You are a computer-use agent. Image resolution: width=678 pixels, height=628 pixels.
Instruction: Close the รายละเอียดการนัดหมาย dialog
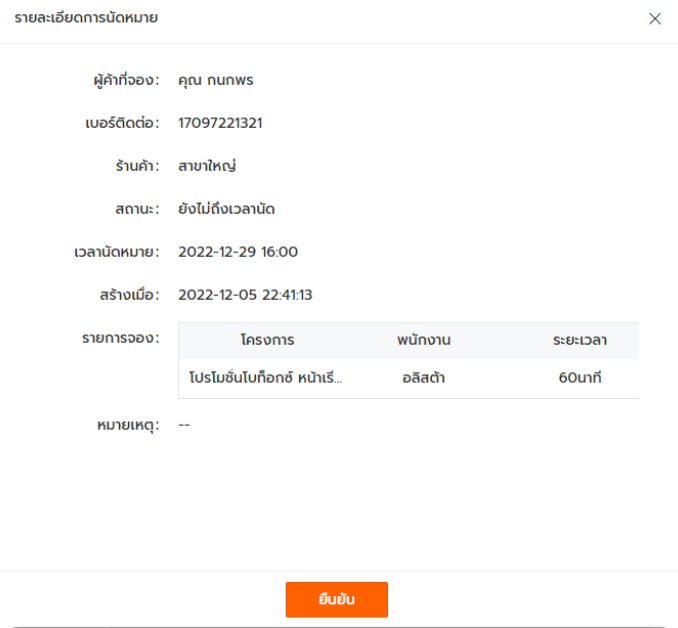tap(655, 19)
